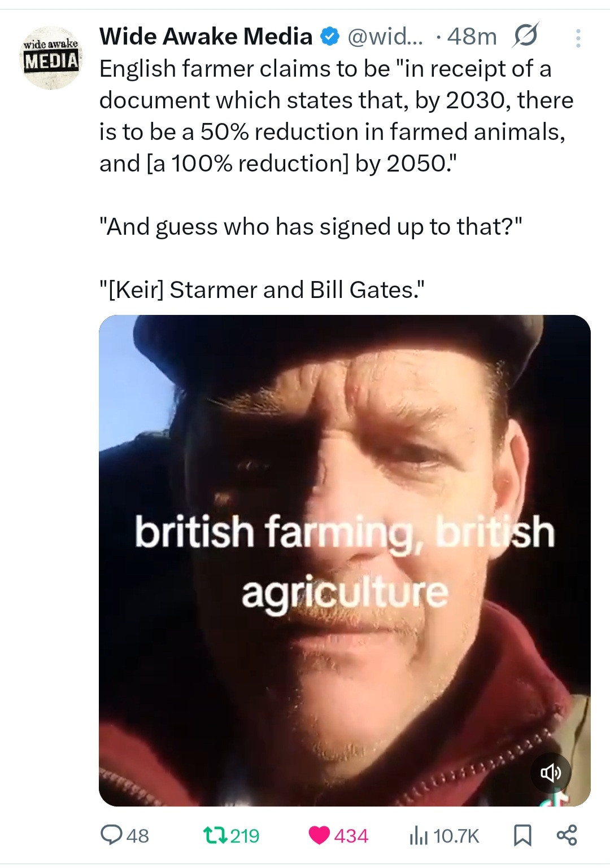This screenshot has height=868, width=610.
Task: Click the Wide Awake Media account name
Action: coord(206,37)
